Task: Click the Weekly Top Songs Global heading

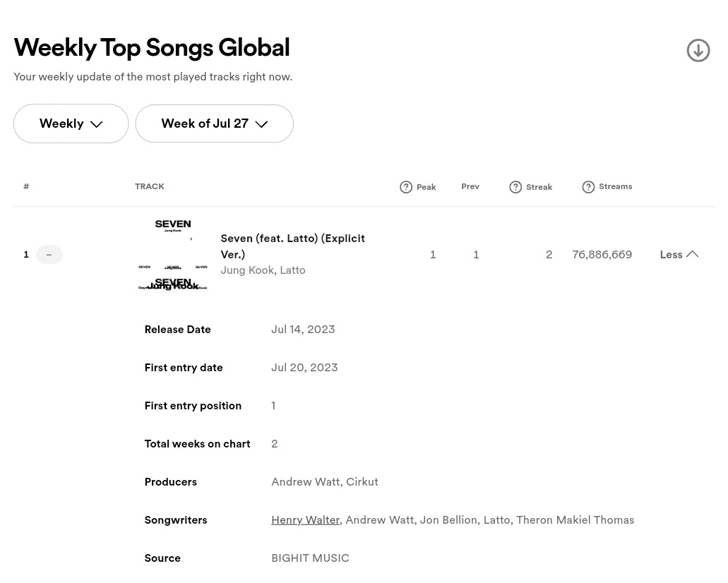Action: click(152, 48)
